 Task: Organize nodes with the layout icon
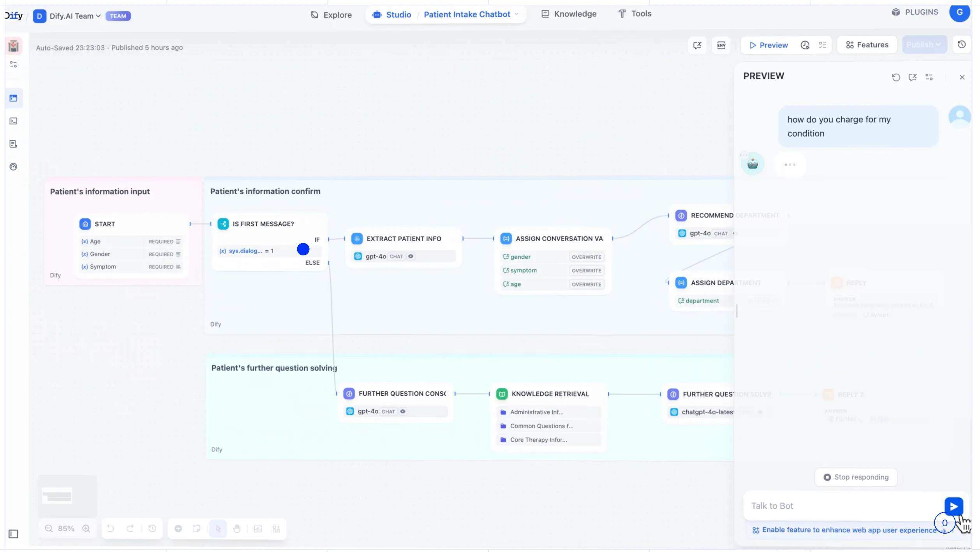276,529
